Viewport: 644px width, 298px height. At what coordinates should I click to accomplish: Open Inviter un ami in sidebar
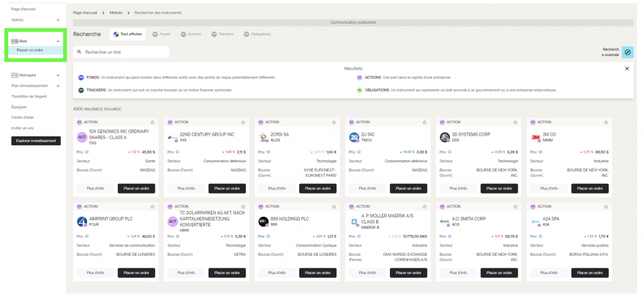point(22,128)
